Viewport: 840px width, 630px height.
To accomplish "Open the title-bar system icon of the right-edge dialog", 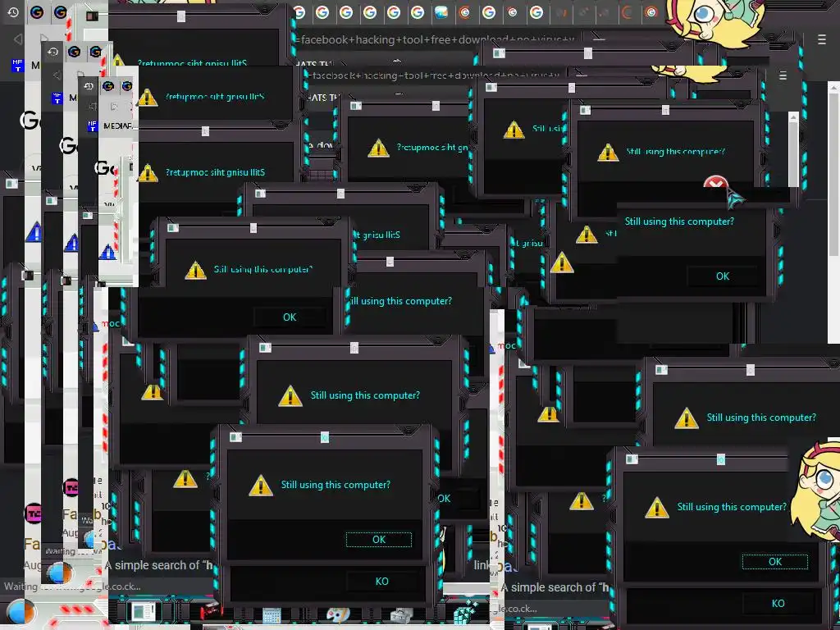I will tap(662, 370).
